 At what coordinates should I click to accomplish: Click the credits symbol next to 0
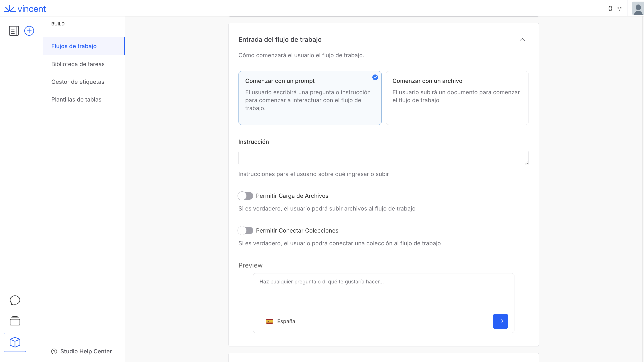click(619, 8)
